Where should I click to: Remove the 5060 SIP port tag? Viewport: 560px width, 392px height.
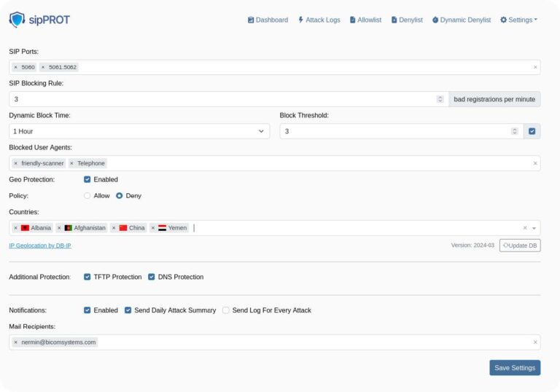pyautogui.click(x=16, y=67)
